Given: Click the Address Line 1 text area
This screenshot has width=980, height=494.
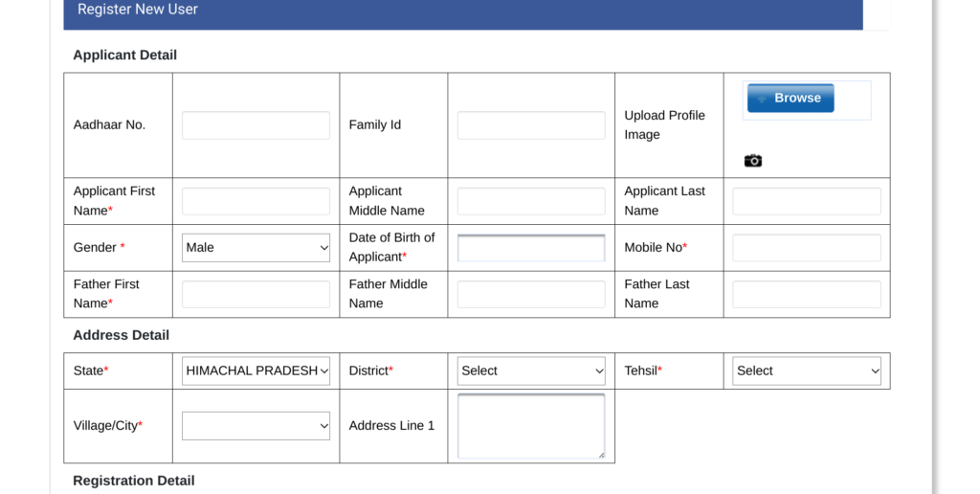Looking at the screenshot, I should tap(531, 426).
